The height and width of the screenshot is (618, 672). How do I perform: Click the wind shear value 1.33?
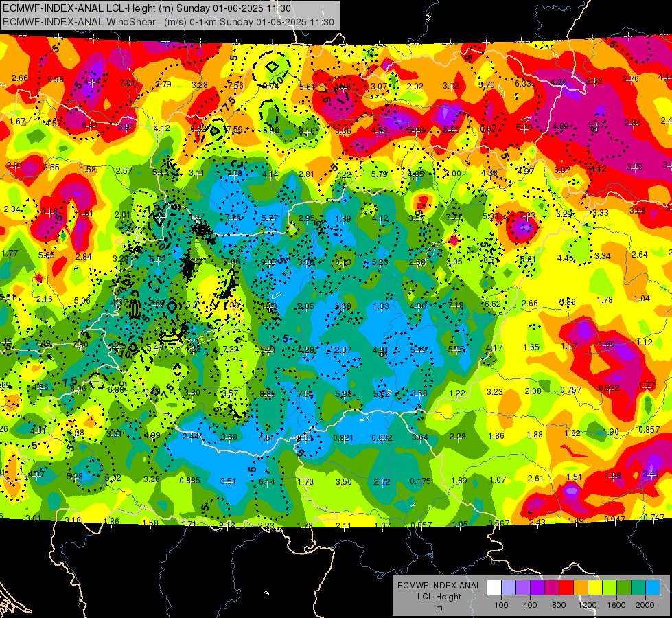[x=380, y=306]
